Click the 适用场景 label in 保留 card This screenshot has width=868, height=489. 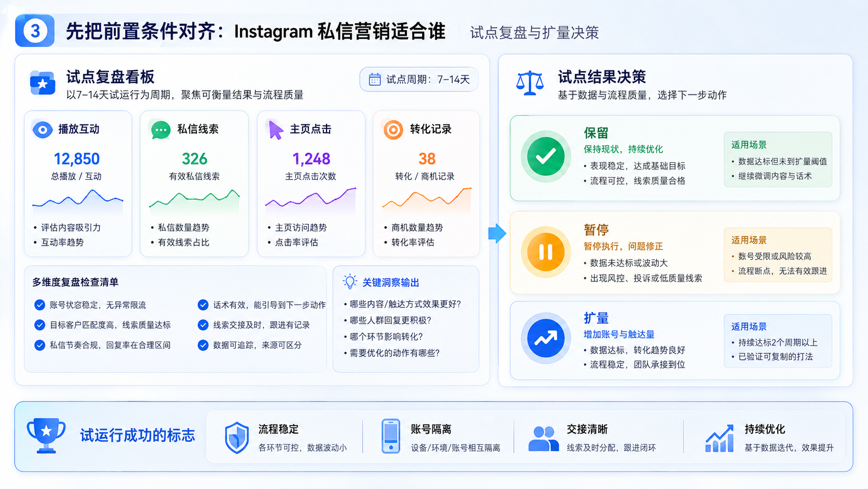pos(749,145)
